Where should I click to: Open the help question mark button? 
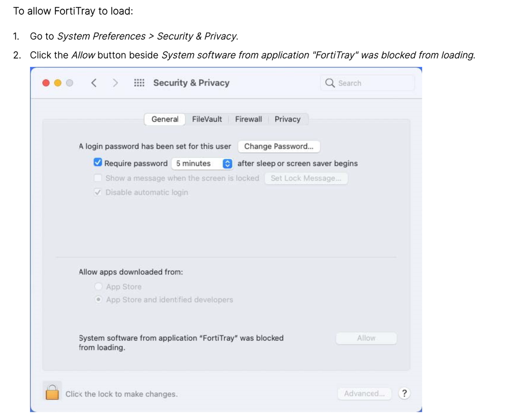404,393
